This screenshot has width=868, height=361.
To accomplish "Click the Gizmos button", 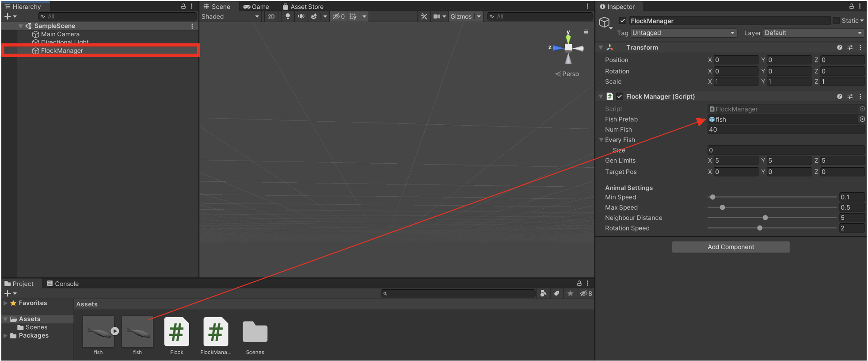I will (x=461, y=16).
